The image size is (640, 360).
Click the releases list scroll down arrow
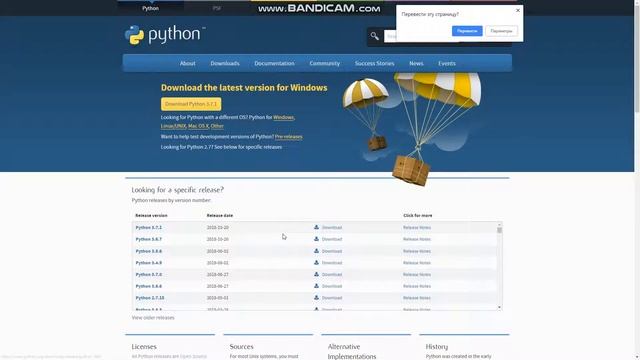499,307
